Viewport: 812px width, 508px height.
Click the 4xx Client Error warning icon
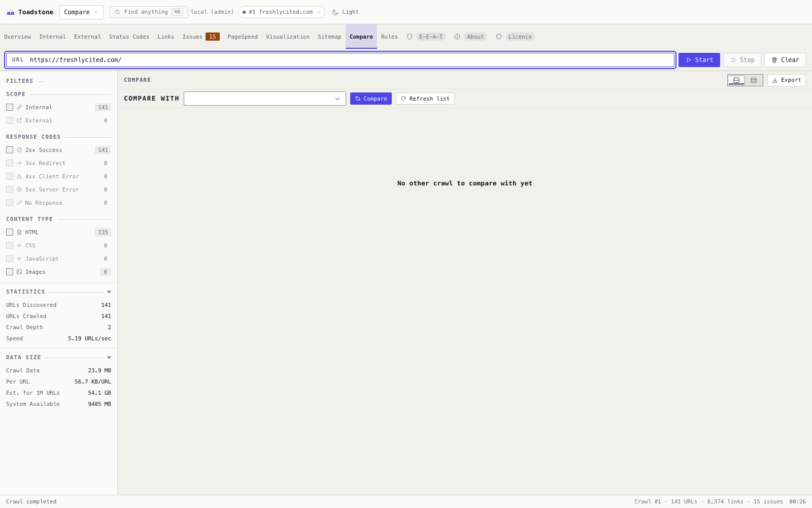pos(19,176)
